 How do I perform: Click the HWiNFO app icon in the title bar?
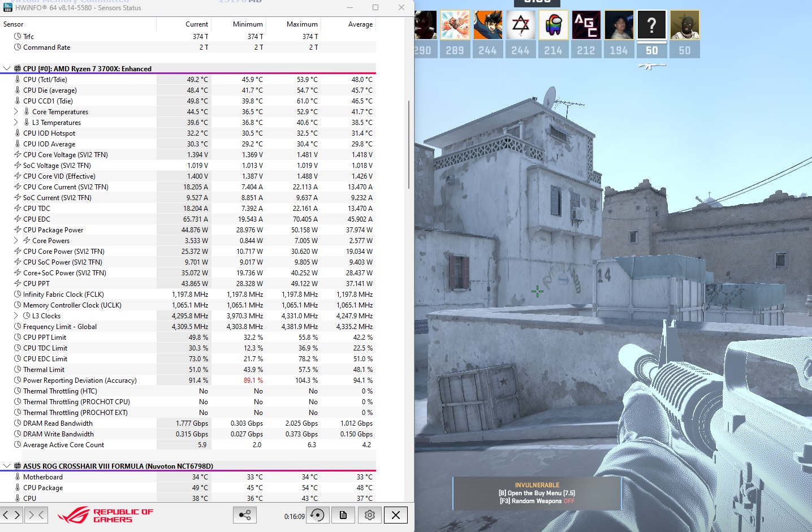click(7, 7)
